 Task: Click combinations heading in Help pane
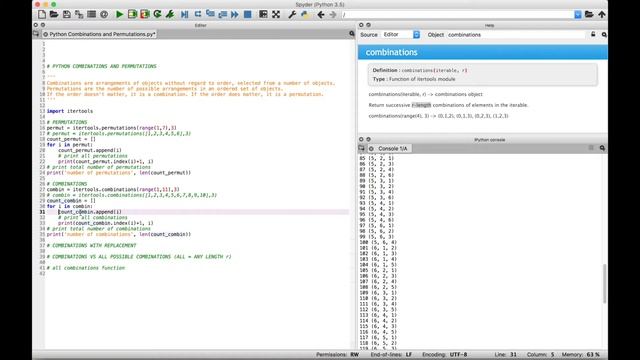(x=391, y=52)
